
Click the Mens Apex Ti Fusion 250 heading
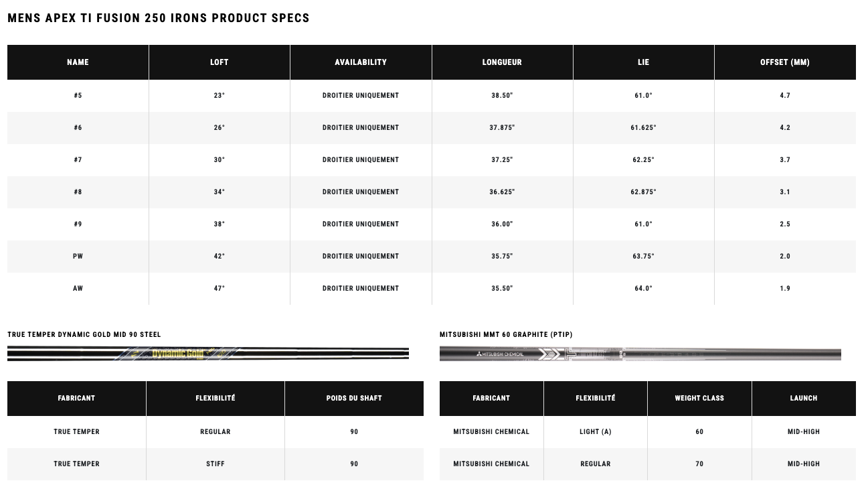[x=159, y=18]
